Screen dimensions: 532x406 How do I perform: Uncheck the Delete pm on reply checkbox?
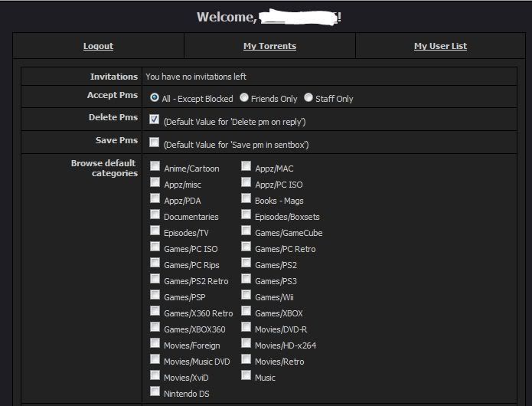tap(155, 120)
